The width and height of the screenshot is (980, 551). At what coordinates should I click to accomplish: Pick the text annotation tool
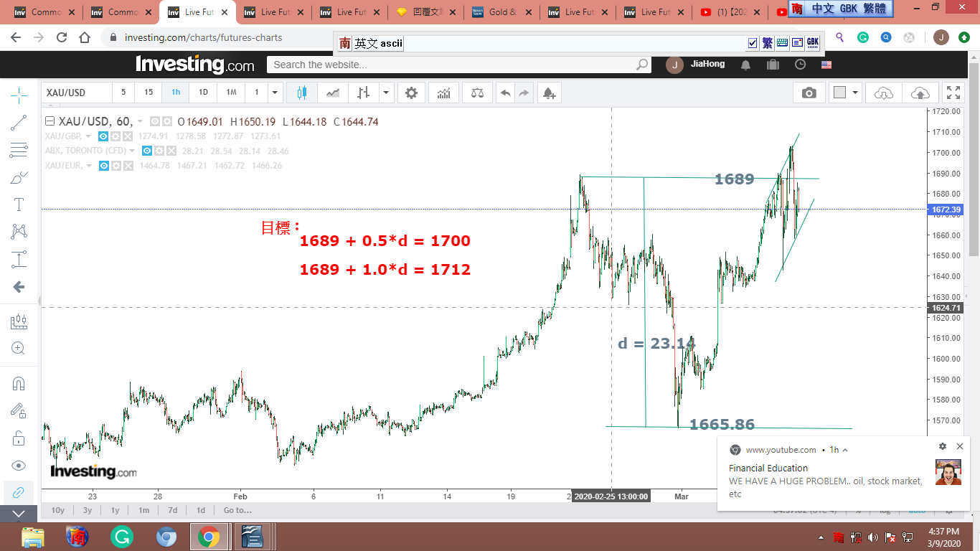(19, 204)
